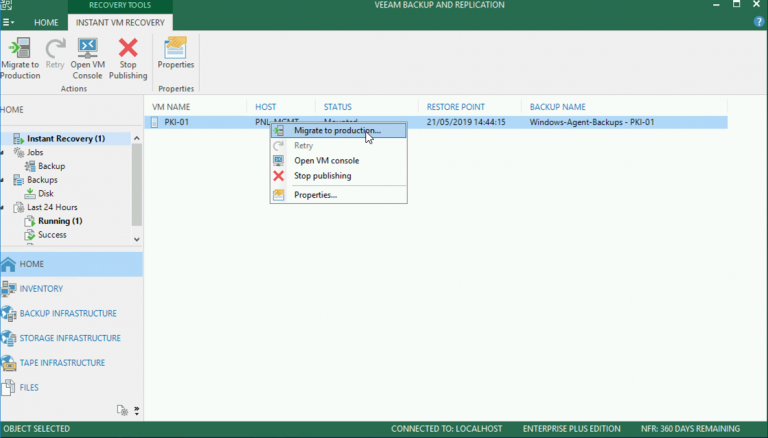Open the FILES navigation view
Image resolution: width=768 pixels, height=438 pixels.
(71, 388)
